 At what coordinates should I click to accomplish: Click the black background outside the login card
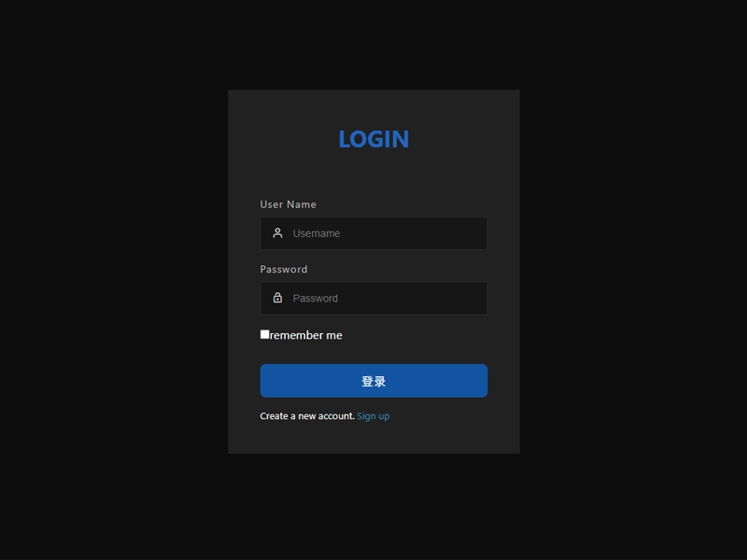point(112,280)
